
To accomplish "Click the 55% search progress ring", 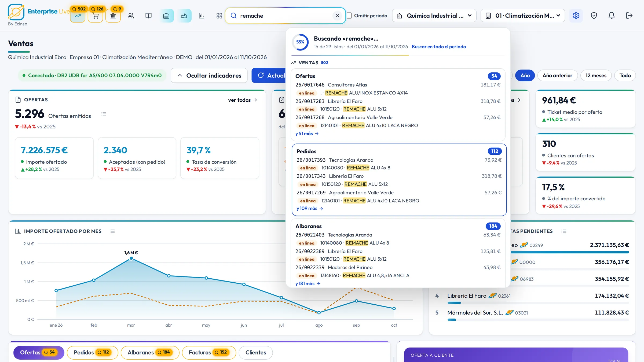I will click(x=300, y=42).
